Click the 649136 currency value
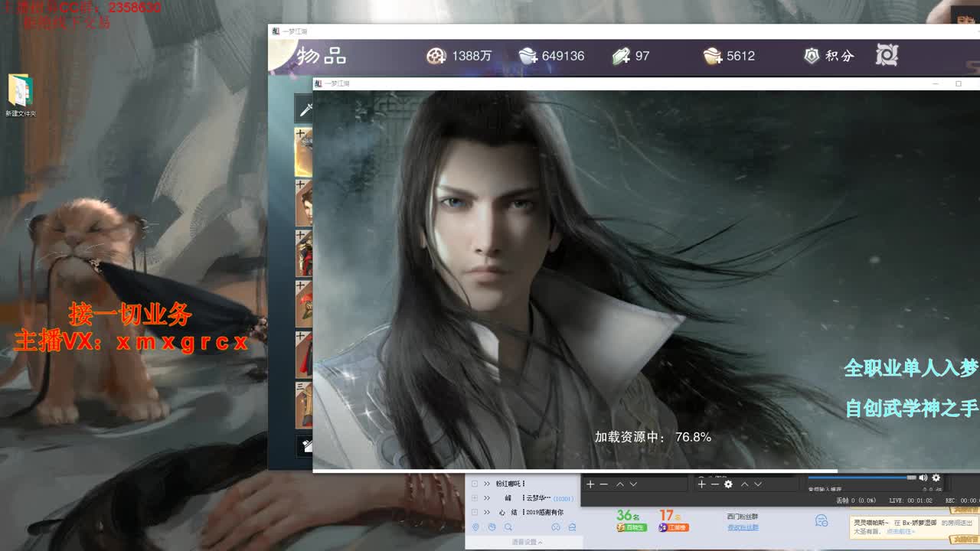The image size is (980, 551). pos(563,56)
